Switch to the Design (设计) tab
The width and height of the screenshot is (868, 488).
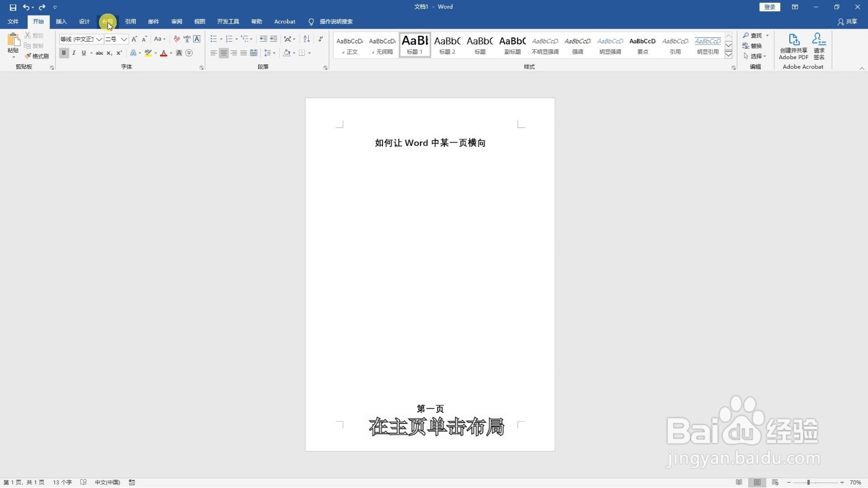click(84, 22)
